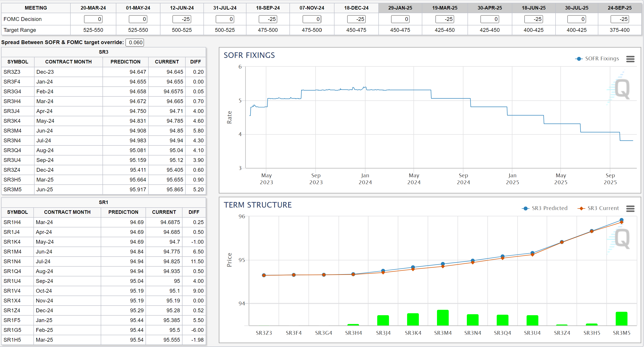Click the SR3M4 green bar

pos(443,318)
